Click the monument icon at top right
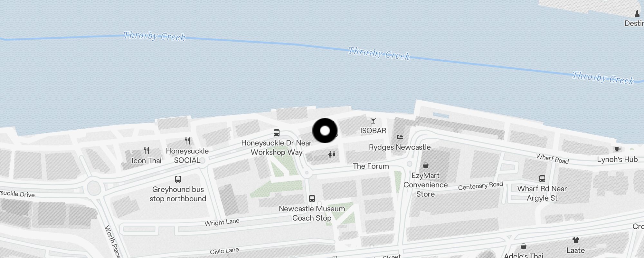The height and width of the screenshot is (258, 644). 637,13
